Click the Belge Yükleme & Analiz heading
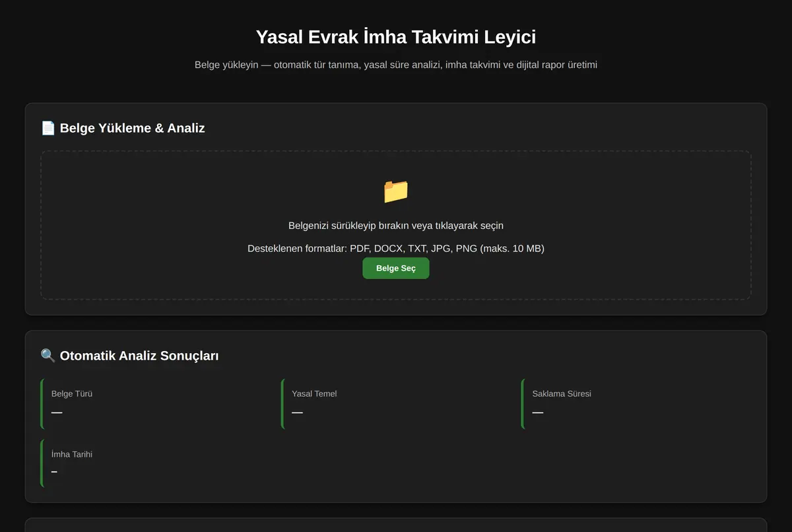792x532 pixels. click(x=123, y=128)
